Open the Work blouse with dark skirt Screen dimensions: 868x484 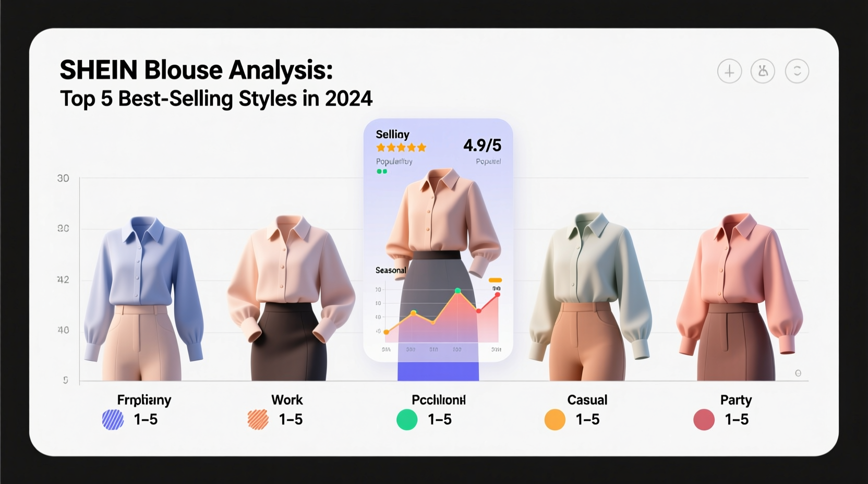click(291, 297)
